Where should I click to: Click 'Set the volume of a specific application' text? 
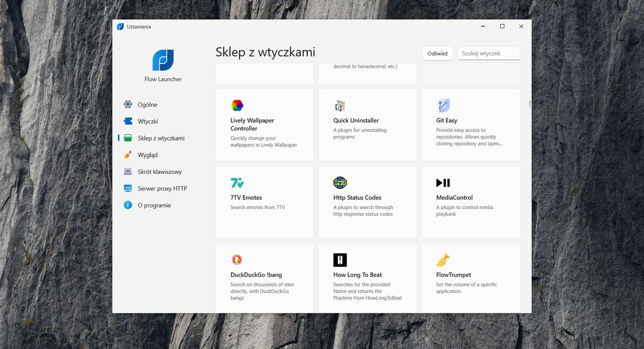coord(466,288)
